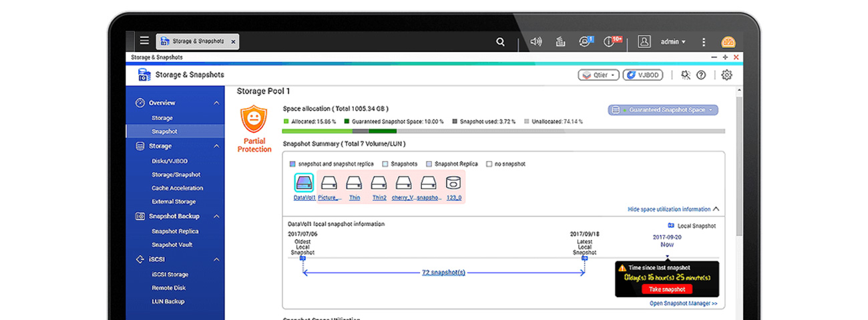868x320 pixels.
Task: Open the maintenance tools wrench icon
Action: click(x=685, y=75)
